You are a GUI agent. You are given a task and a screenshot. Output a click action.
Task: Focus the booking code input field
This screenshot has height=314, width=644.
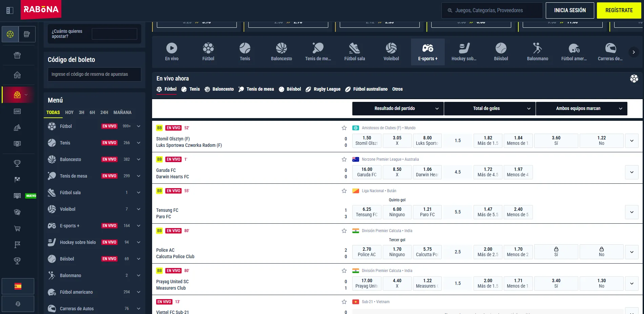95,74
